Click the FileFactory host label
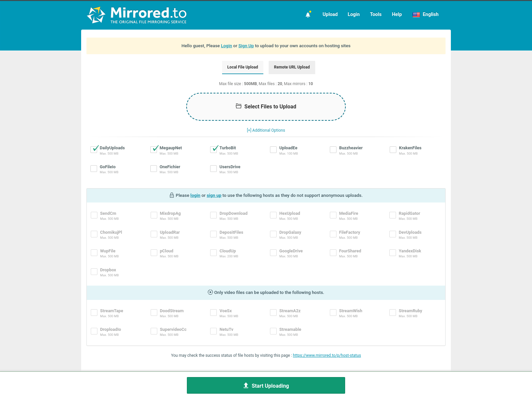 point(350,232)
